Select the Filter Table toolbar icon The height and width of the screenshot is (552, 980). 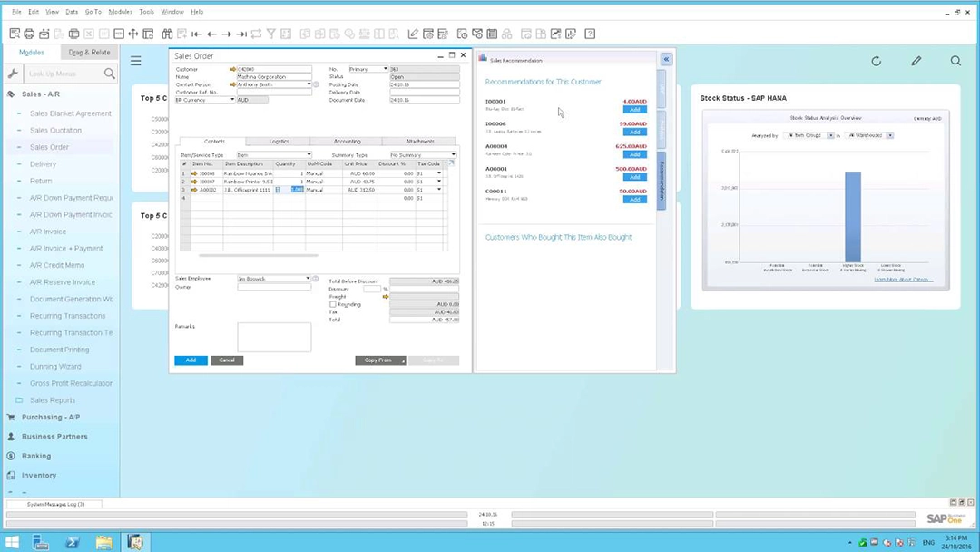coord(269,33)
